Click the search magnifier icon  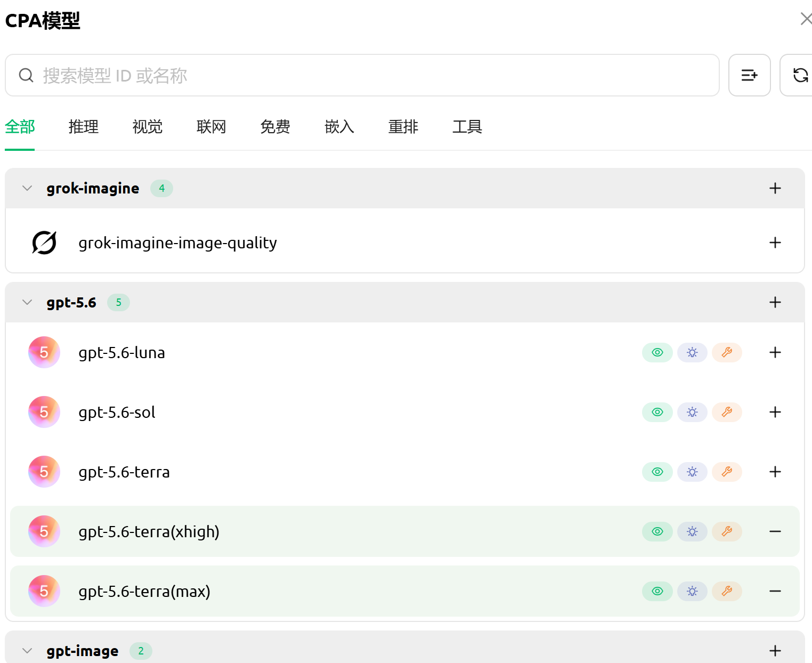coord(26,75)
